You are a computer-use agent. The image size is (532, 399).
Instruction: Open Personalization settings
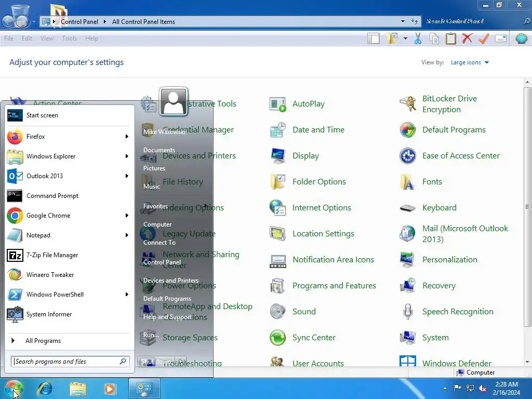tap(438, 260)
